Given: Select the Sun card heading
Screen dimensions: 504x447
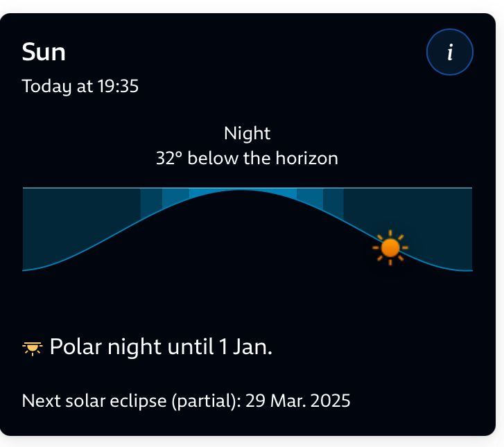Looking at the screenshot, I should (44, 52).
